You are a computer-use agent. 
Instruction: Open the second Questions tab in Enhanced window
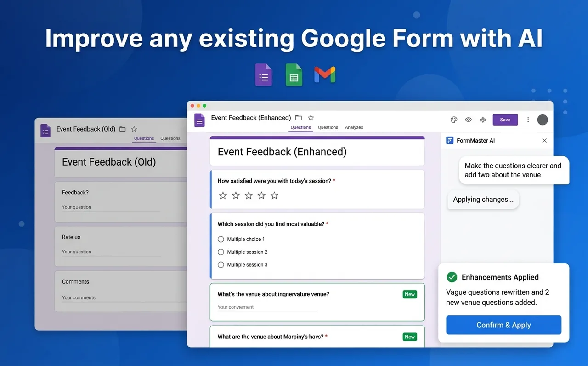(328, 127)
